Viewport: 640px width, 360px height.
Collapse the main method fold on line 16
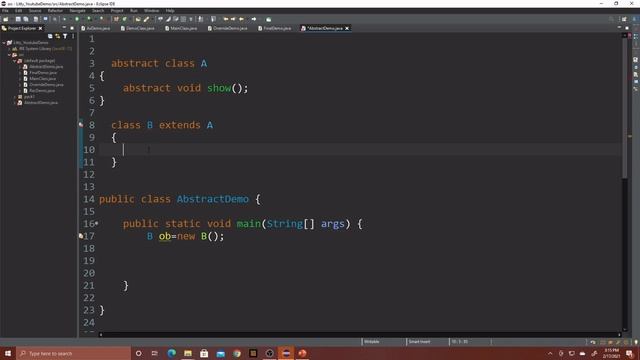(97, 224)
